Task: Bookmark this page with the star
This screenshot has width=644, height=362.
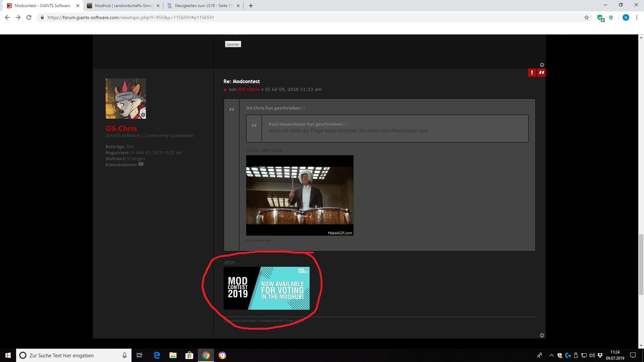Action: 587,17
